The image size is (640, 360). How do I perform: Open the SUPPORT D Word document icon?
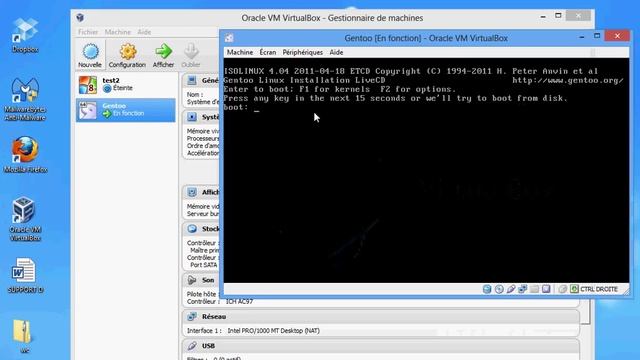tap(25, 275)
